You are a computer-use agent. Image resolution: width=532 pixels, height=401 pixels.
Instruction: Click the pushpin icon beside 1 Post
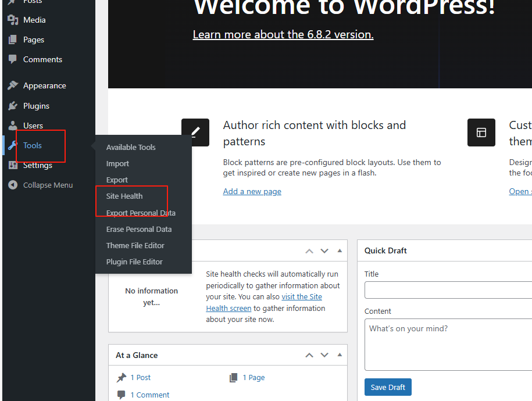click(122, 378)
